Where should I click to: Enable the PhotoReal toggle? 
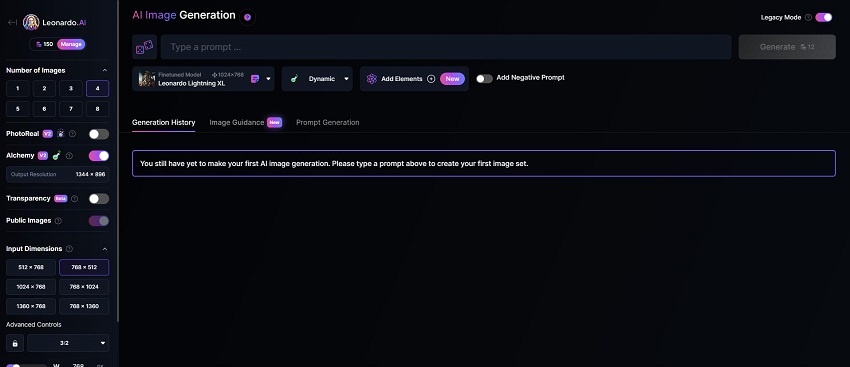pos(99,134)
